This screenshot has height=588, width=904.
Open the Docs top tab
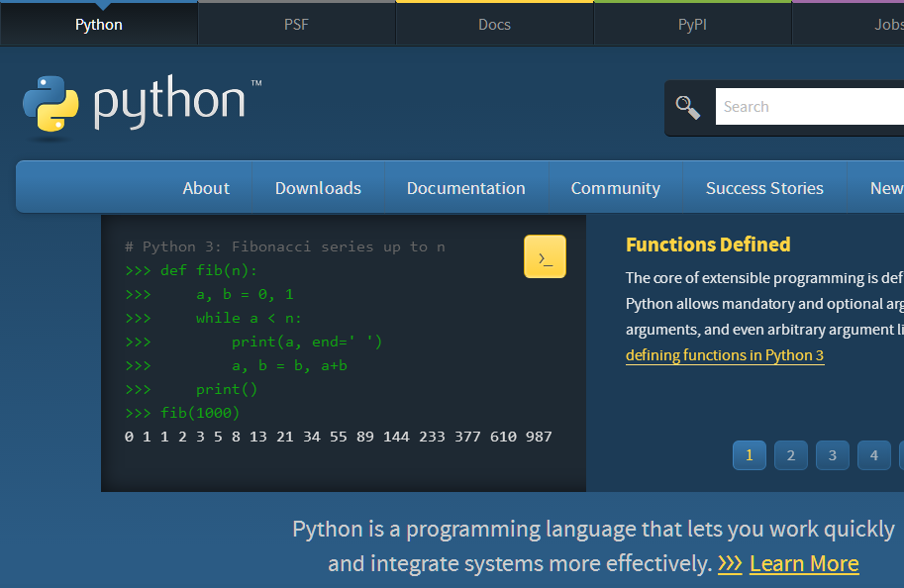pos(494,25)
